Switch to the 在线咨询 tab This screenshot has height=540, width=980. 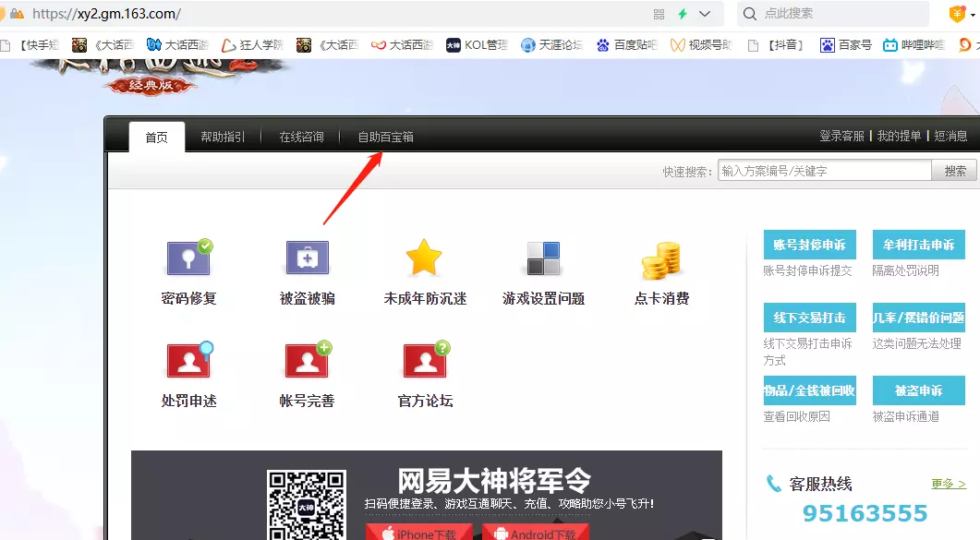point(301,137)
